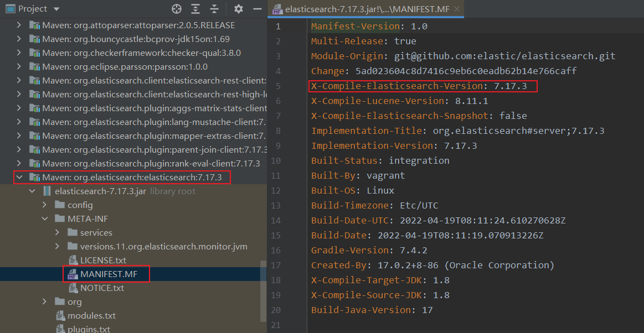Click the services folder icon
Screen dimensions: 644x333
pos(73,233)
